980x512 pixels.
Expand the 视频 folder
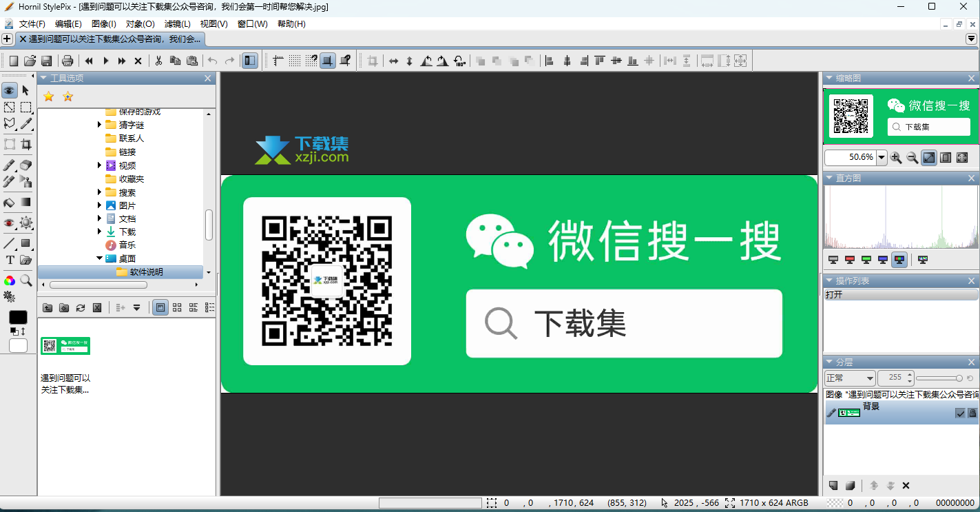tap(99, 165)
